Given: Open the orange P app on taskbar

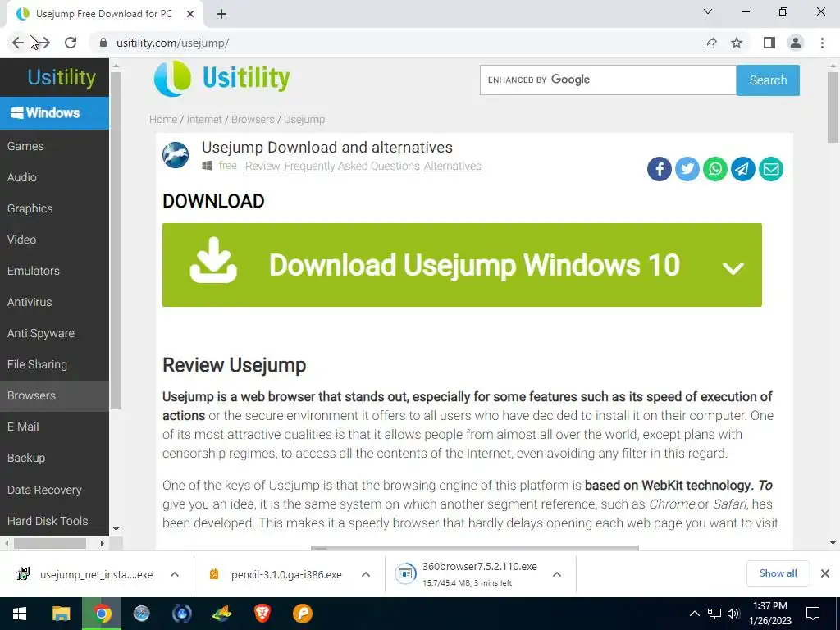Looking at the screenshot, I should pyautogui.click(x=303, y=614).
